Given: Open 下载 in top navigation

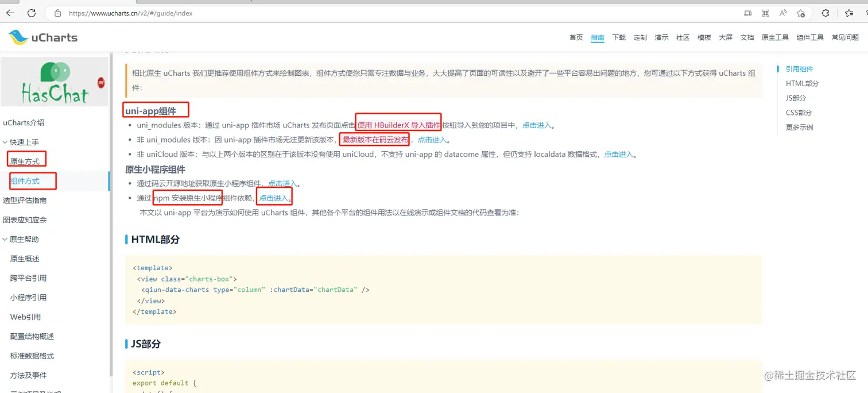Looking at the screenshot, I should coord(619,37).
